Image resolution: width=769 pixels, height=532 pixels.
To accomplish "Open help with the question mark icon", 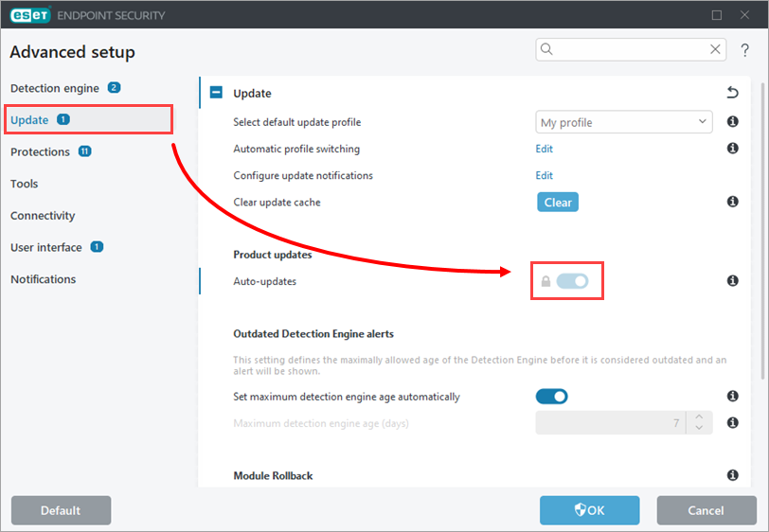I will pos(745,50).
